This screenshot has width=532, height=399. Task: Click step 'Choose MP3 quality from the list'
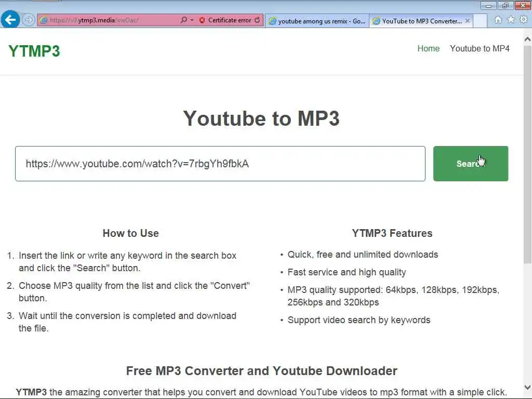coord(134,292)
